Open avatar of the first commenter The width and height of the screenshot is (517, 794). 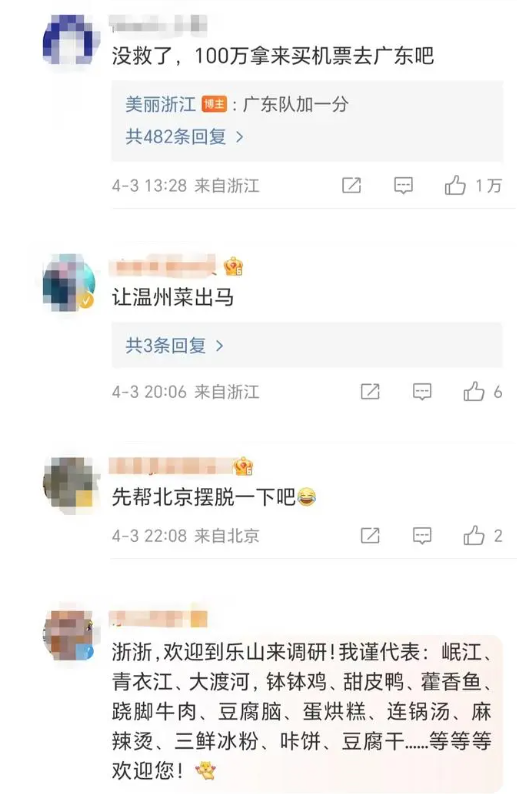69,39
